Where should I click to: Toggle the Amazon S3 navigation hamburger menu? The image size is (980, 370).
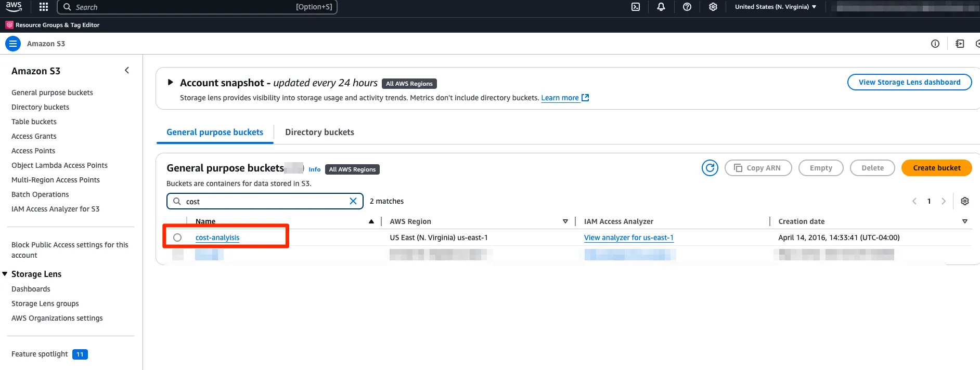point(13,44)
